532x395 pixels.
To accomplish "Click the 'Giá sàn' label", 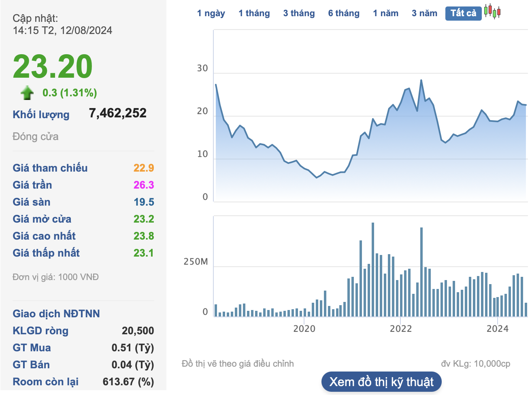I will [32, 202].
